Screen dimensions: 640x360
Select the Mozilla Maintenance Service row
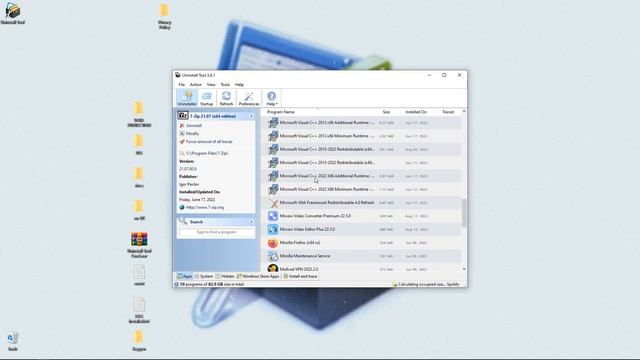click(x=362, y=256)
